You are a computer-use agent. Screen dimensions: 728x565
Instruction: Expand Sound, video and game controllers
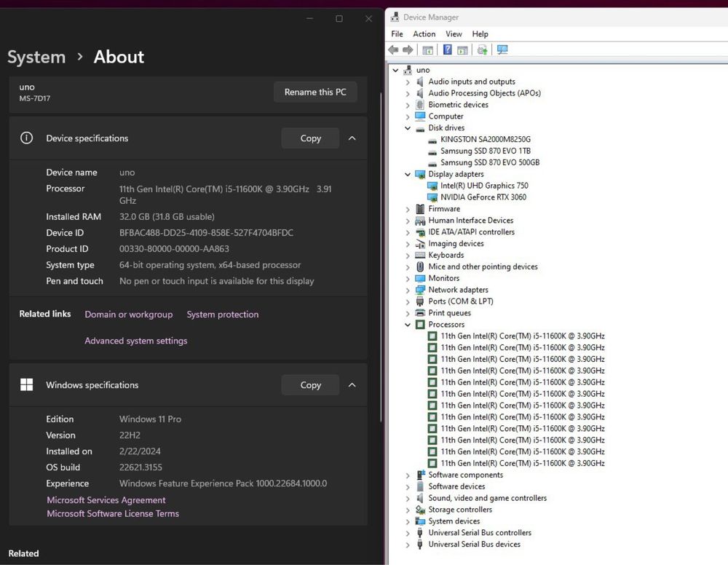(x=408, y=499)
